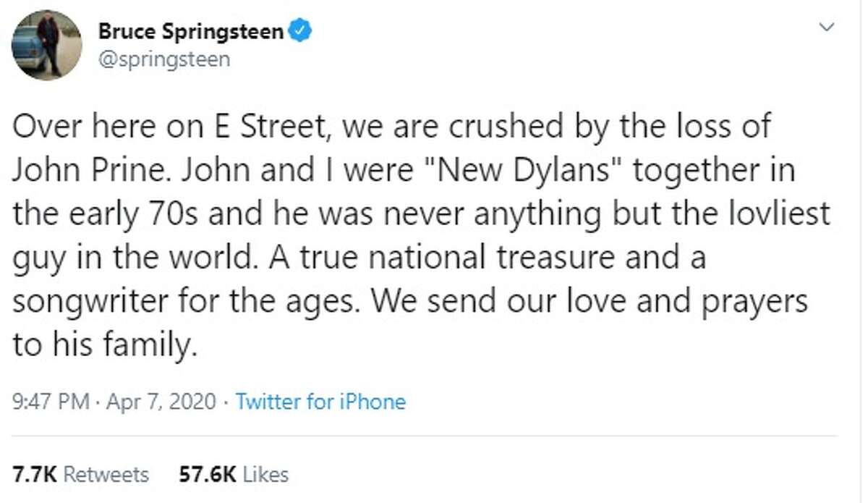This screenshot has height=503, width=868.
Task: View the 7.7K Retweets list
Action: pyautogui.click(x=80, y=474)
